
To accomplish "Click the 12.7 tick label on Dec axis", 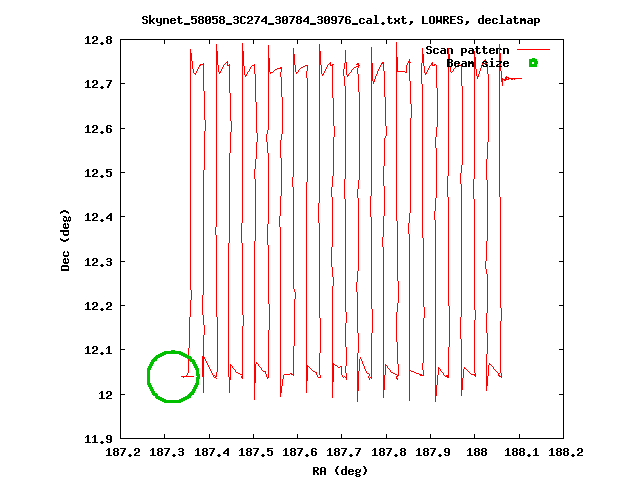I will pos(98,84).
